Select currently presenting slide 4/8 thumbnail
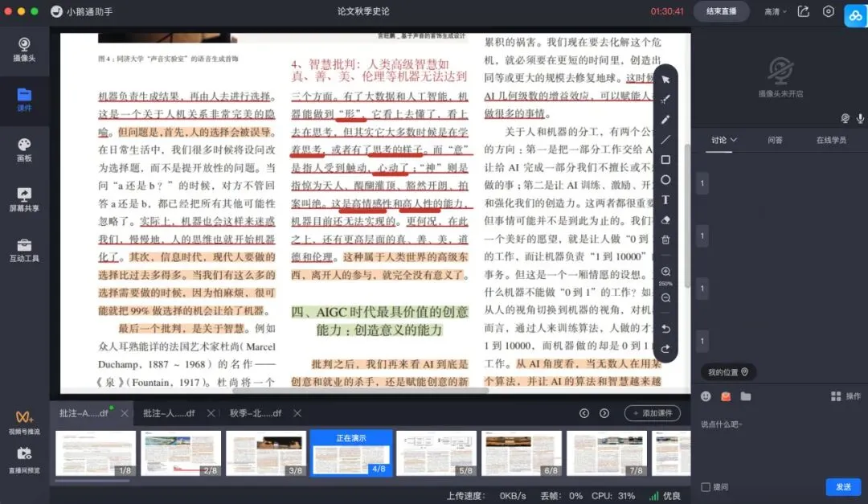The height and width of the screenshot is (504, 868). tap(351, 453)
